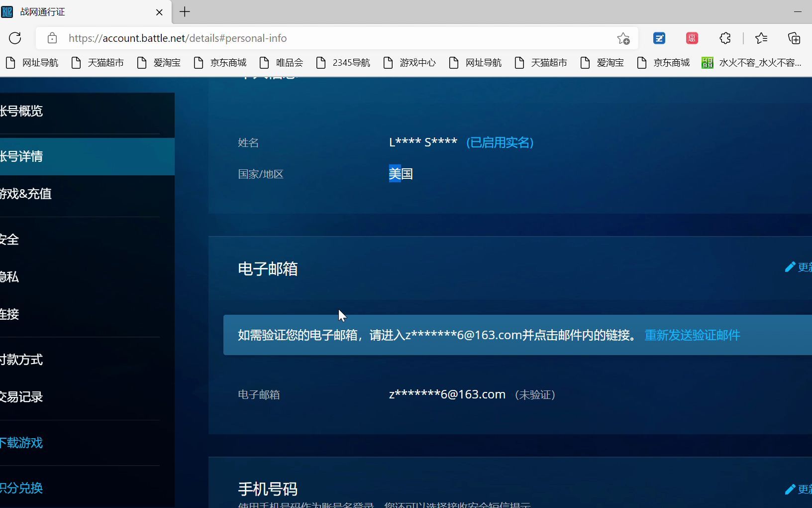Open the red coupon extension icon
Screen dimensions: 812x508
point(692,38)
